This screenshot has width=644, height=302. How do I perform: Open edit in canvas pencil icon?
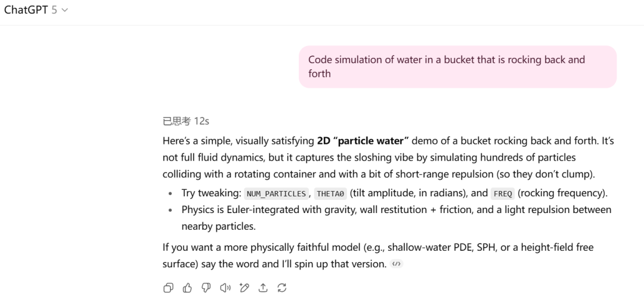[x=244, y=288]
